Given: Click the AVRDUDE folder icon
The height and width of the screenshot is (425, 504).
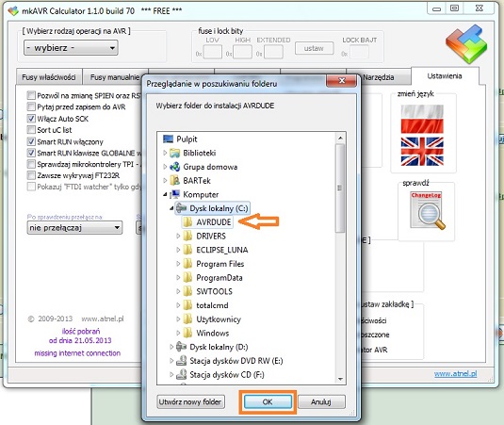Looking at the screenshot, I should point(187,221).
